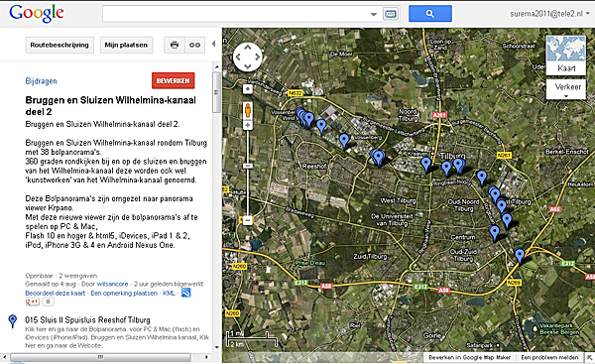Screen dimensions: 595x364
Task: Click the red BEWERKEN button
Action: (x=173, y=80)
